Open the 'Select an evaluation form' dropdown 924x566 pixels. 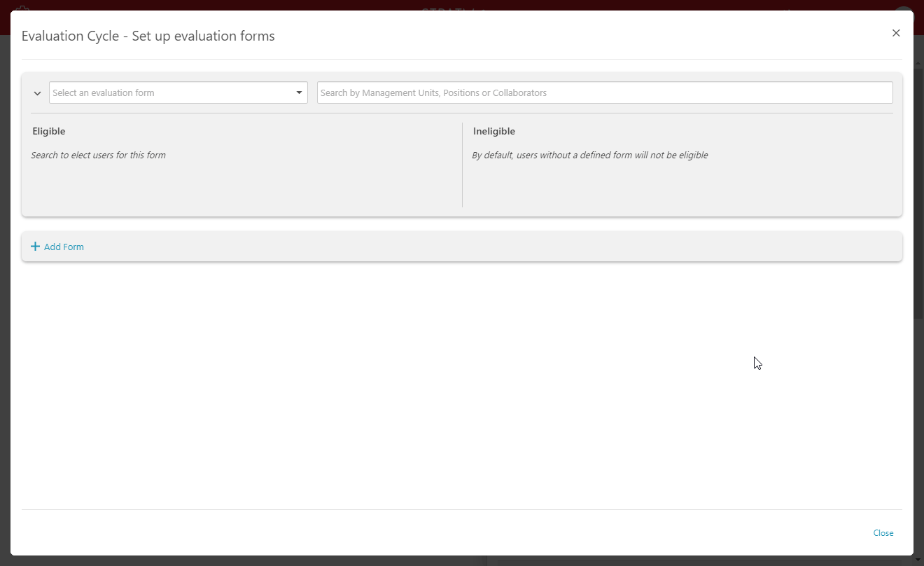171,92
